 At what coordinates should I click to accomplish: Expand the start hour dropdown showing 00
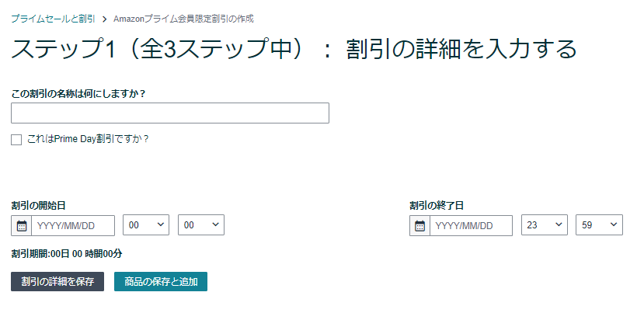point(146,225)
